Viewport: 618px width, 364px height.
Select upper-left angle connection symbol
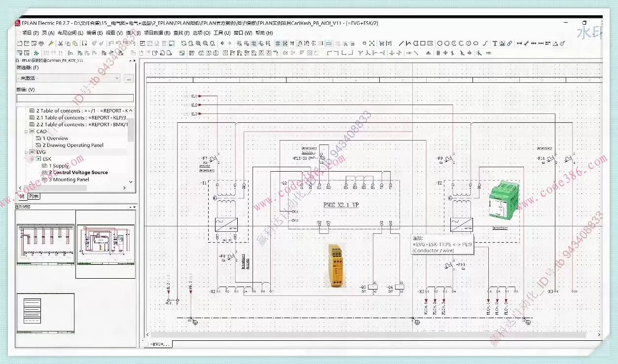[330, 53]
